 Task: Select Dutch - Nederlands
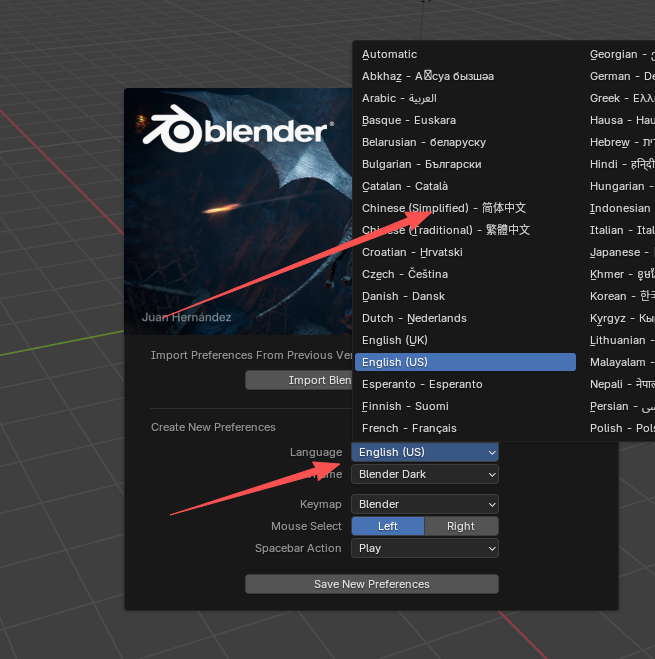click(465, 318)
